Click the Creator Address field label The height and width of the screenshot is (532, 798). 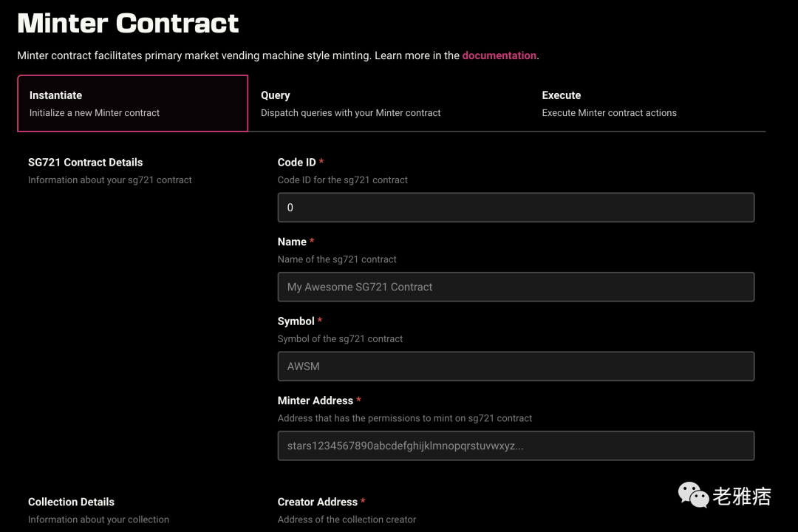click(x=317, y=502)
